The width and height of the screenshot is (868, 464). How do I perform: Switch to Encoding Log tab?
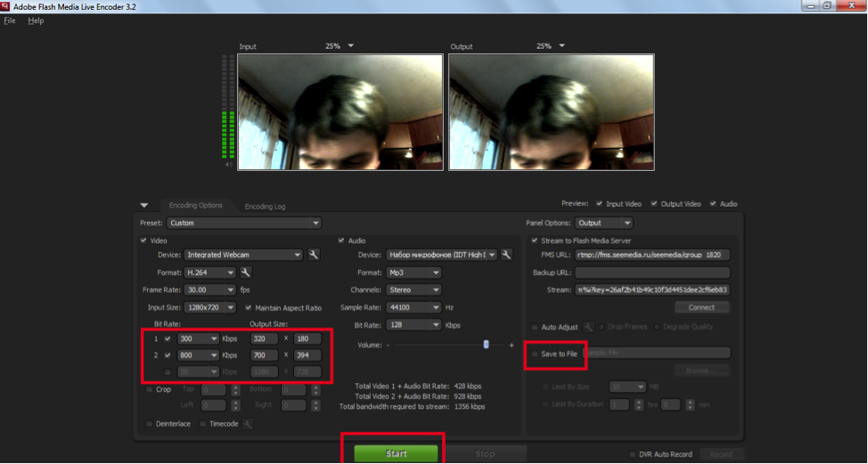pyautogui.click(x=266, y=207)
